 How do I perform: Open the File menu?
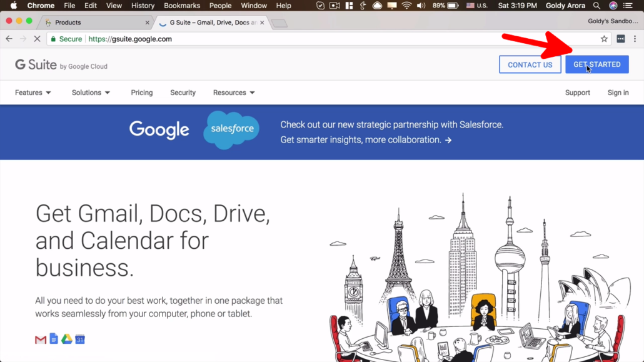pyautogui.click(x=69, y=6)
